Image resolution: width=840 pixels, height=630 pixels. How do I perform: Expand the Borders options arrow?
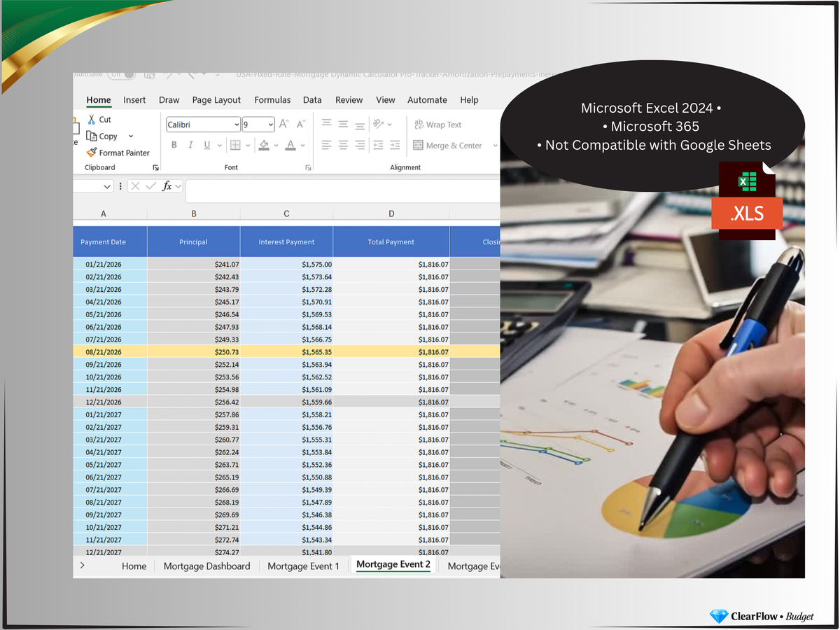pos(248,146)
